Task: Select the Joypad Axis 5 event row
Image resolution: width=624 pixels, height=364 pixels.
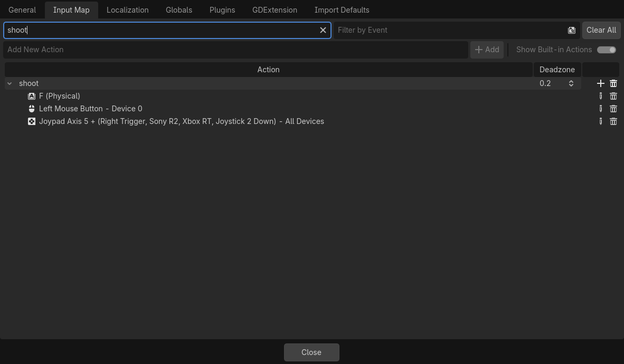Action: point(292,121)
